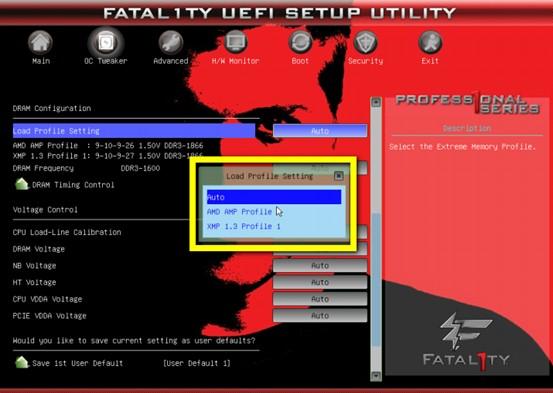
Task: Open HT Voltage Auto dropdown
Action: click(x=320, y=282)
